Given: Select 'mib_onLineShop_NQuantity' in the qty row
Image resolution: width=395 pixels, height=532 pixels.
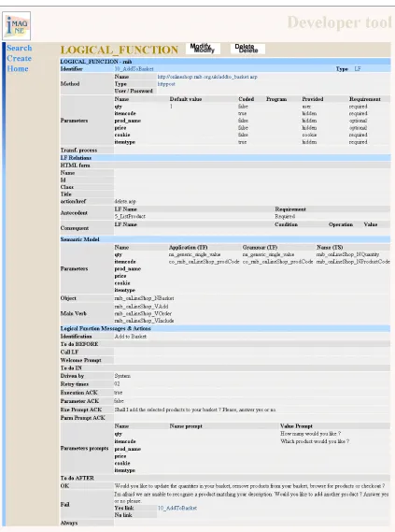Looking at the screenshot, I should [348, 254].
